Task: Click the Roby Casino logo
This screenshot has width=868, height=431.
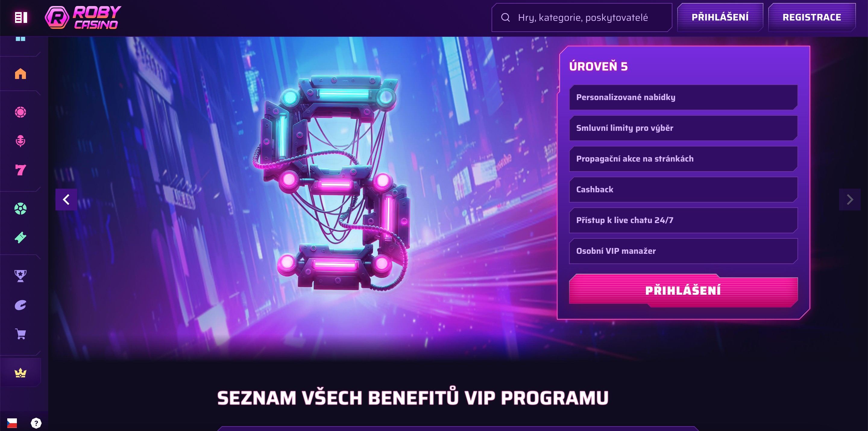Action: pos(83,17)
